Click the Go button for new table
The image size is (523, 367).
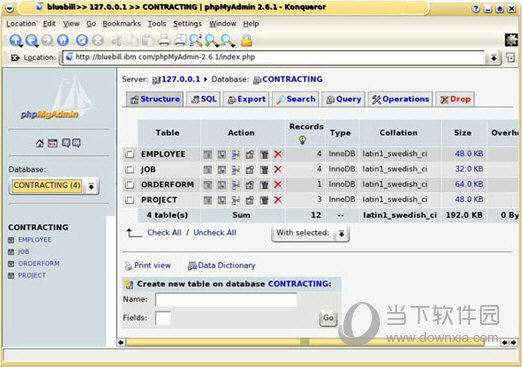click(328, 318)
